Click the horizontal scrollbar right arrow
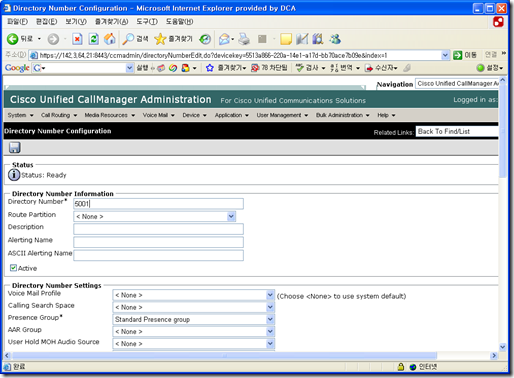 click(x=494, y=356)
